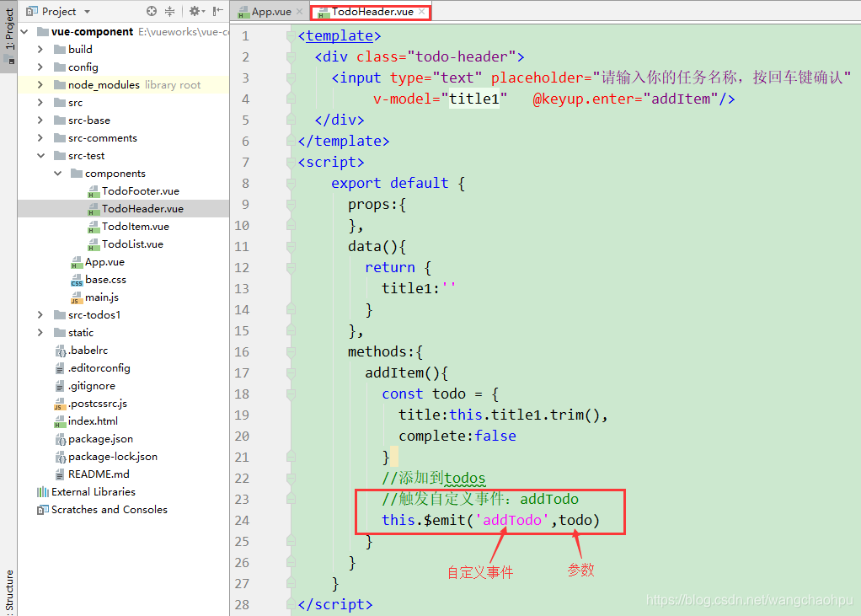Click the collapse all icon in Project toolbar
Screen dimensions: 861x616
pos(169,11)
